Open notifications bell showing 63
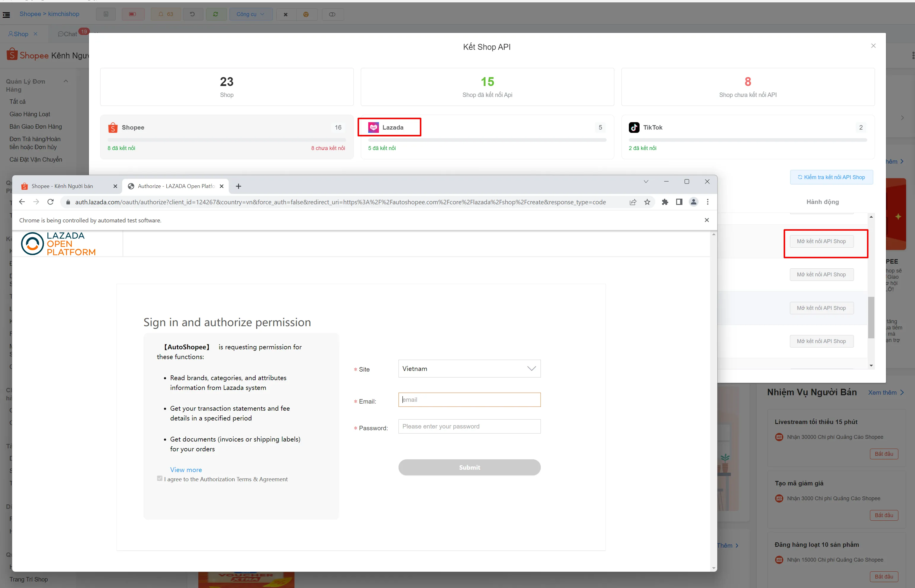The width and height of the screenshot is (915, 588). point(166,14)
